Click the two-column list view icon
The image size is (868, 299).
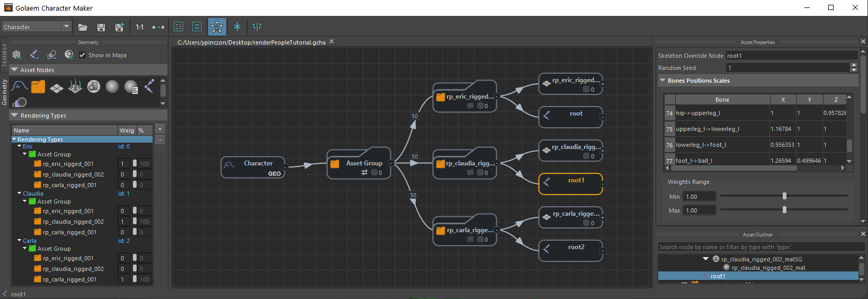178,27
